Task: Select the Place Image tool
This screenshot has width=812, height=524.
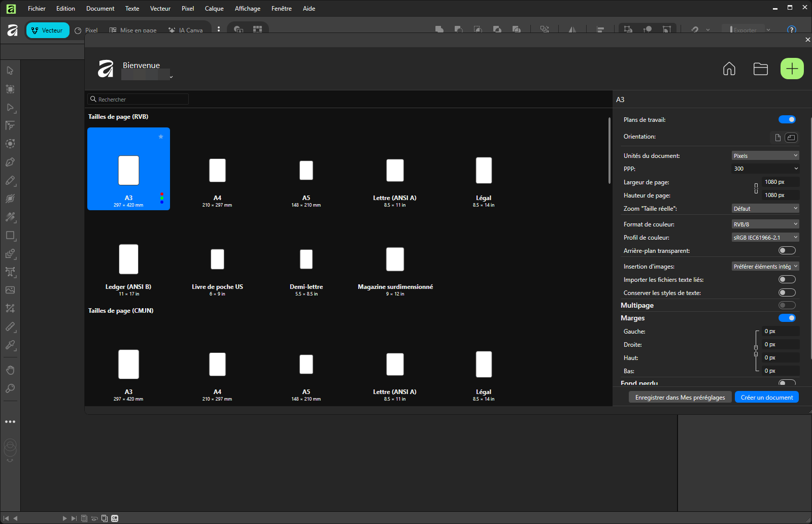Action: [10, 290]
